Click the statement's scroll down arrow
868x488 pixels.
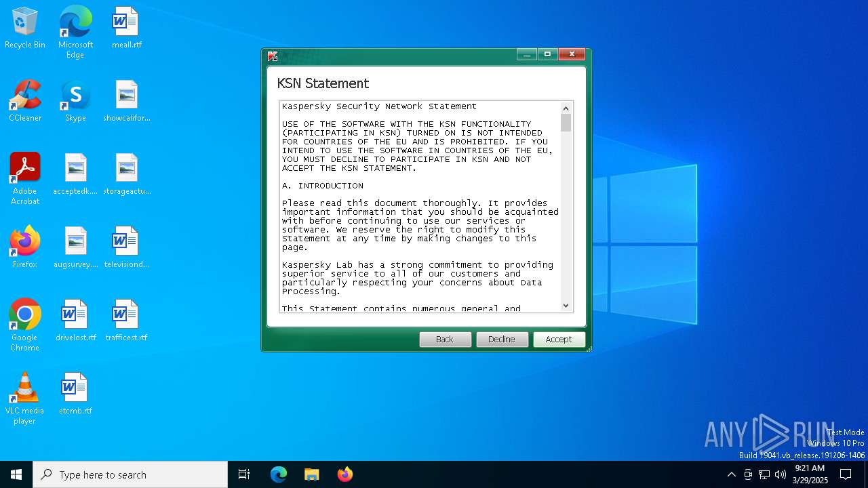[x=566, y=305]
